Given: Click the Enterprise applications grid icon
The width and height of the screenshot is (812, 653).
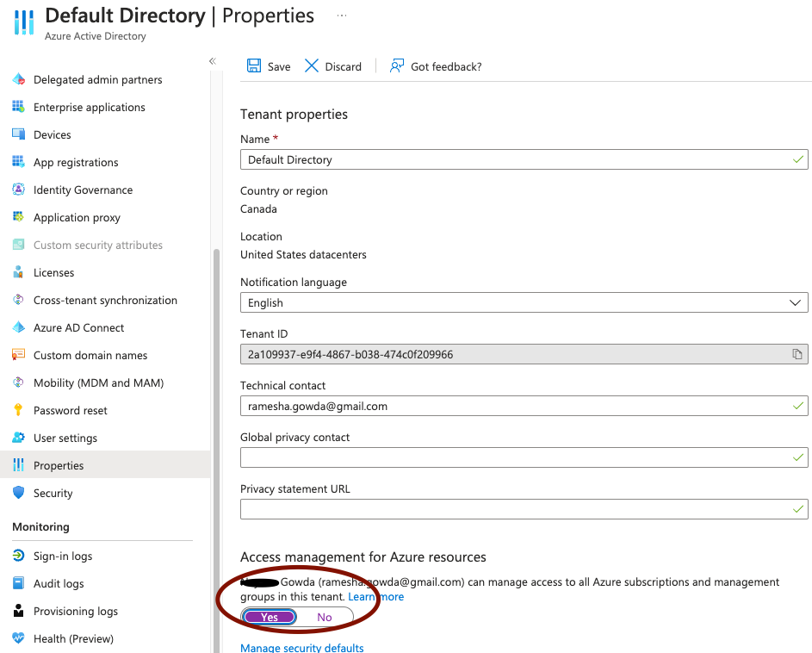Looking at the screenshot, I should 19,107.
